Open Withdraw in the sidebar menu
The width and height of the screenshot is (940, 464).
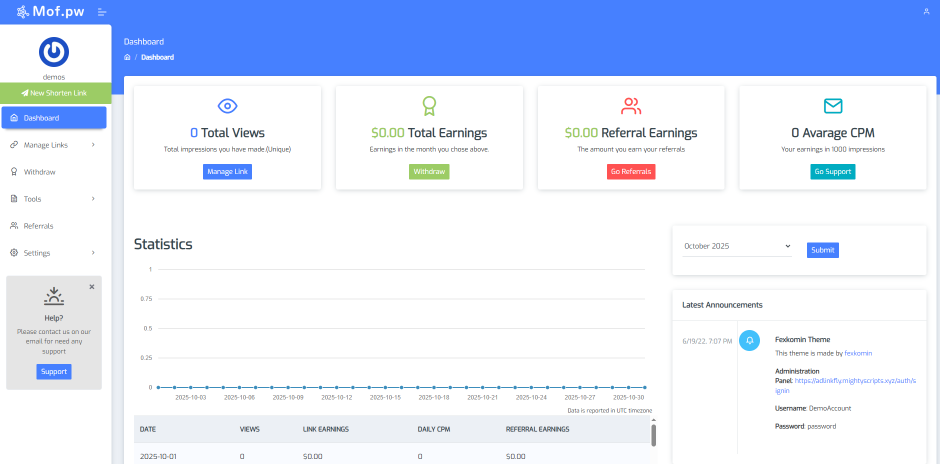coord(39,172)
